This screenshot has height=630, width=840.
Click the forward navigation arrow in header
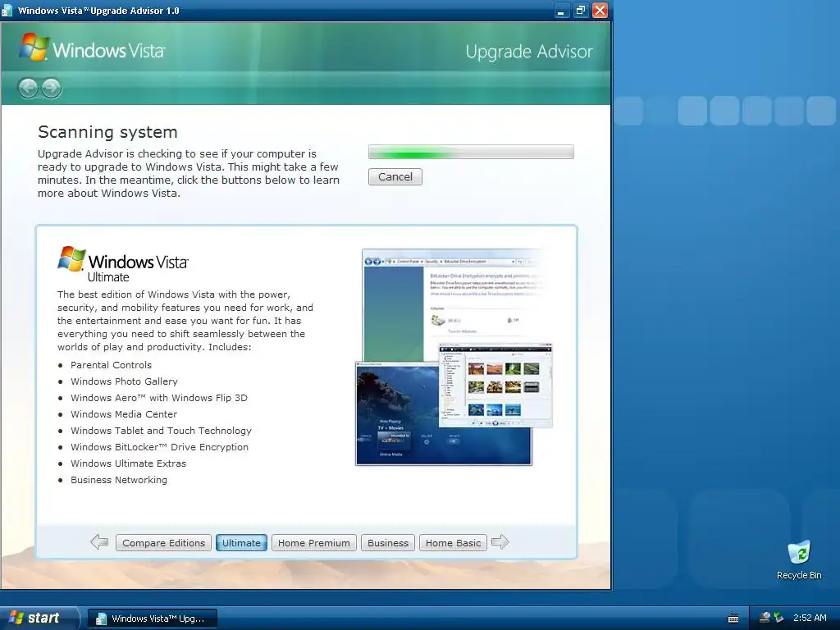point(52,88)
